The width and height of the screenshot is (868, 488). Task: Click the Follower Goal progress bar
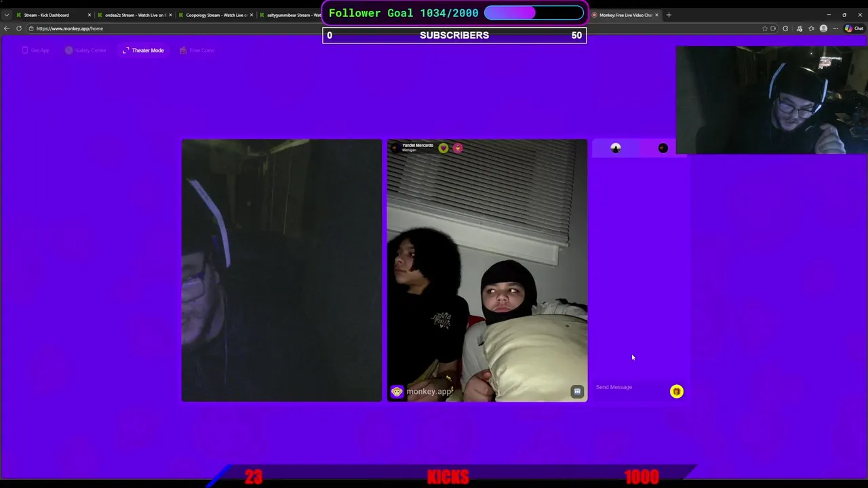(x=534, y=13)
